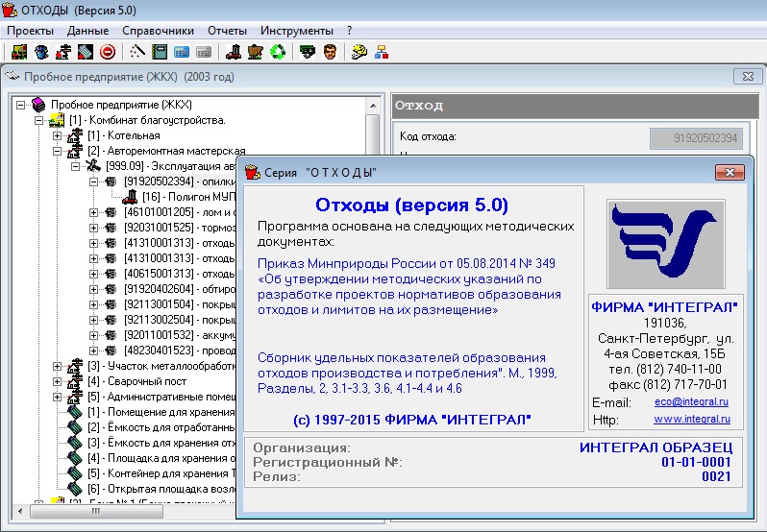767x532 pixels.
Task: Open the Данные menu
Action: (x=88, y=31)
